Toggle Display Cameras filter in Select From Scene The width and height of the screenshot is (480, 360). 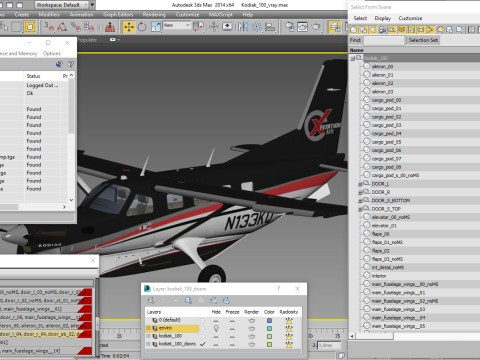(382, 30)
